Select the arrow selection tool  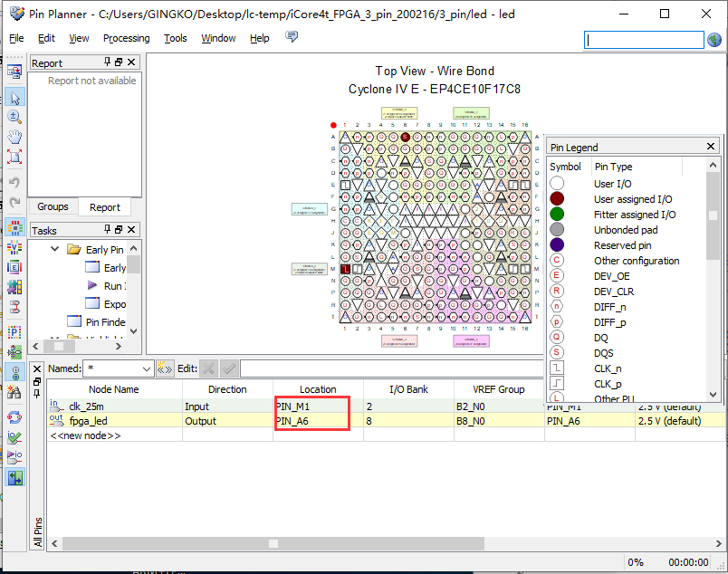[14, 97]
